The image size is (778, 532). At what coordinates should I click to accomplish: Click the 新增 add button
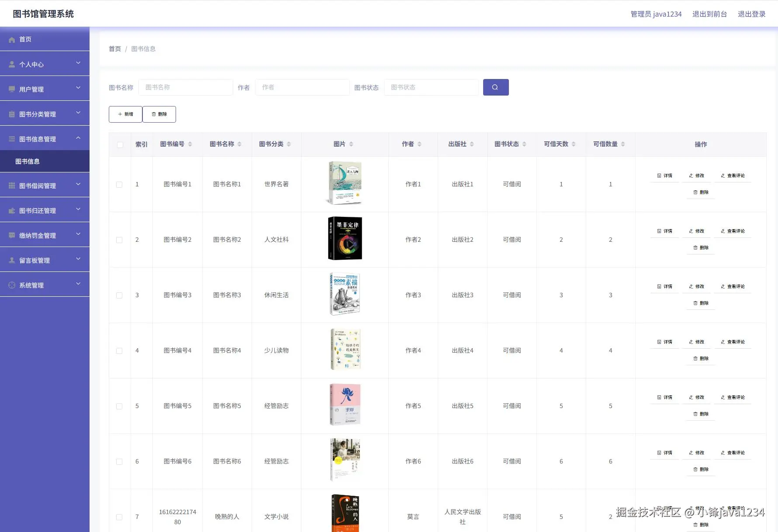pyautogui.click(x=125, y=114)
